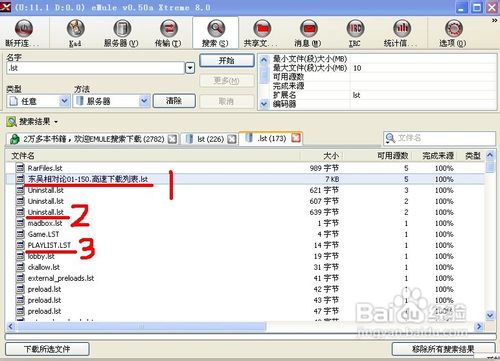Select the preload.lst row sized 42 字节

point(245,289)
